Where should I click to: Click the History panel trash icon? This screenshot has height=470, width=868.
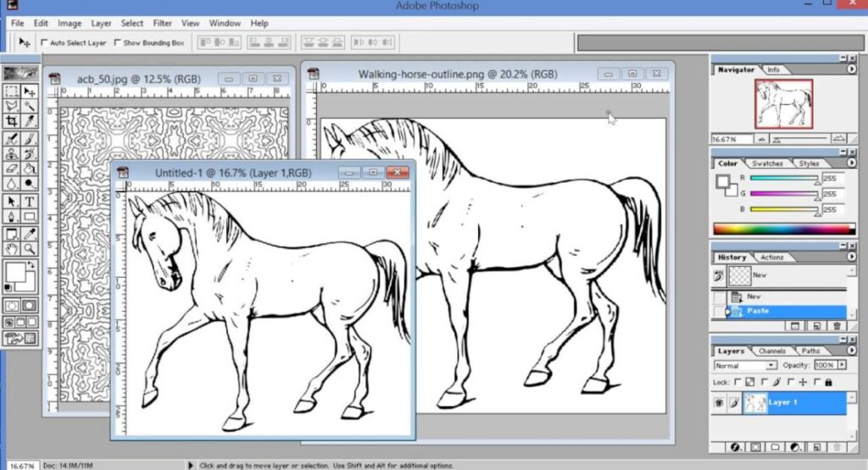click(837, 325)
